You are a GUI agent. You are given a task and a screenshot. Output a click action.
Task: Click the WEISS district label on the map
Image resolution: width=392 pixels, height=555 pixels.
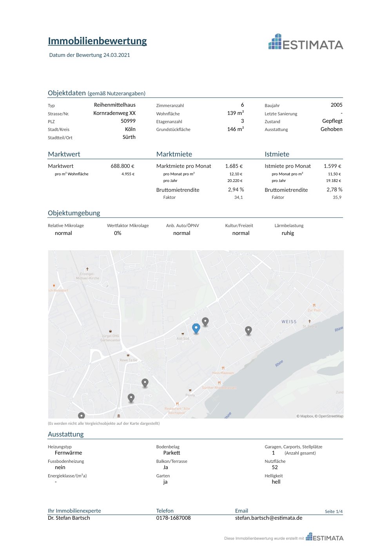[289, 322]
